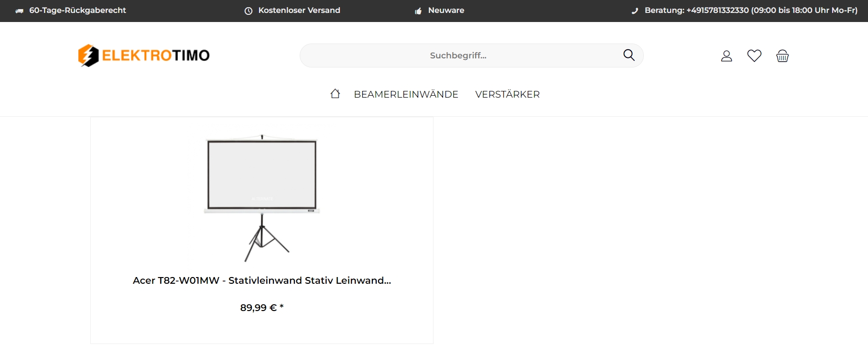Click the Neuware text
Viewport: 868px width, 356px height.
pyautogui.click(x=446, y=11)
